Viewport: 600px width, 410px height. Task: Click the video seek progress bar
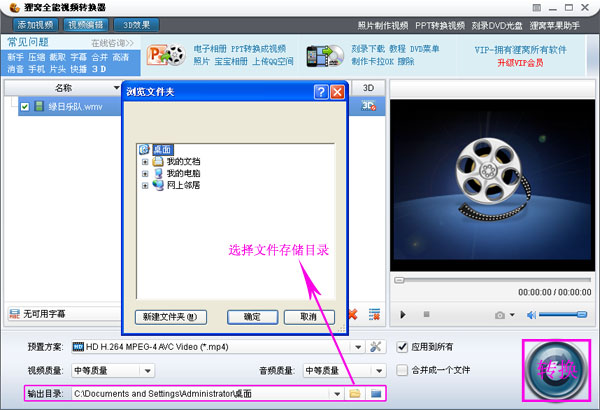pos(492,280)
